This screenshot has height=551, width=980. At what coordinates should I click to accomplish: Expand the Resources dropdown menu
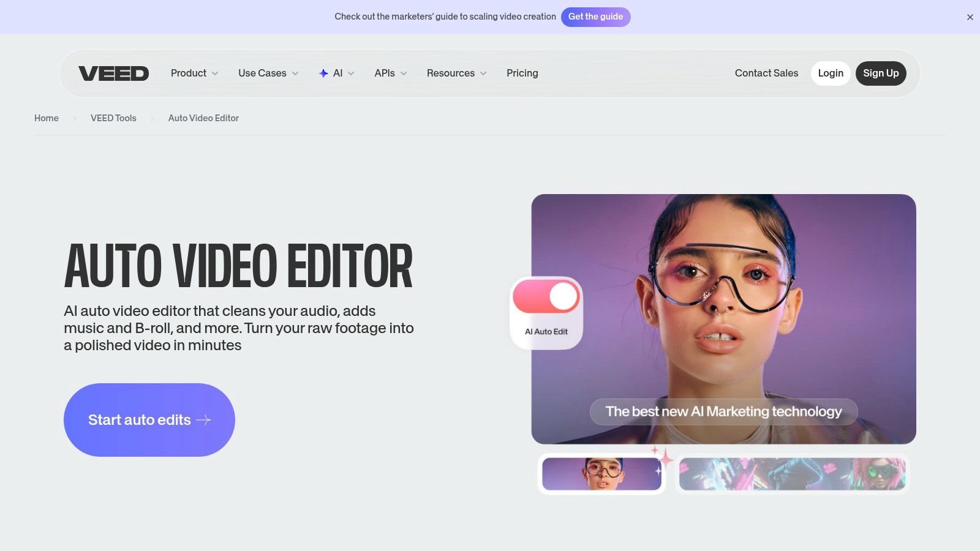click(457, 73)
